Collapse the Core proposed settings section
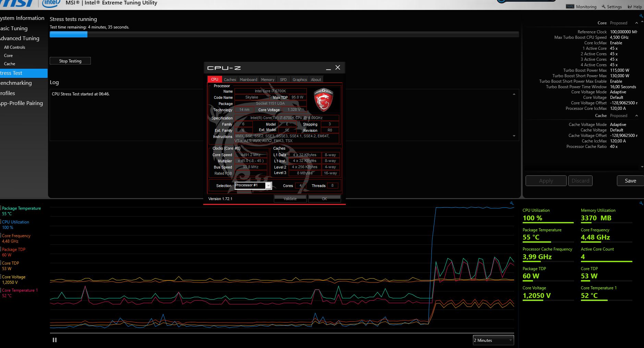This screenshot has height=348, width=644. tap(636, 23)
